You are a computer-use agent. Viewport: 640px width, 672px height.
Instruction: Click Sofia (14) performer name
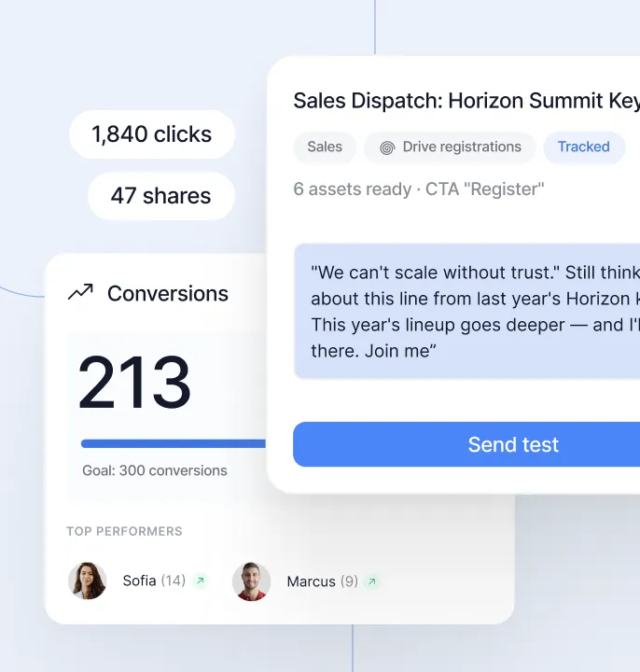(154, 581)
